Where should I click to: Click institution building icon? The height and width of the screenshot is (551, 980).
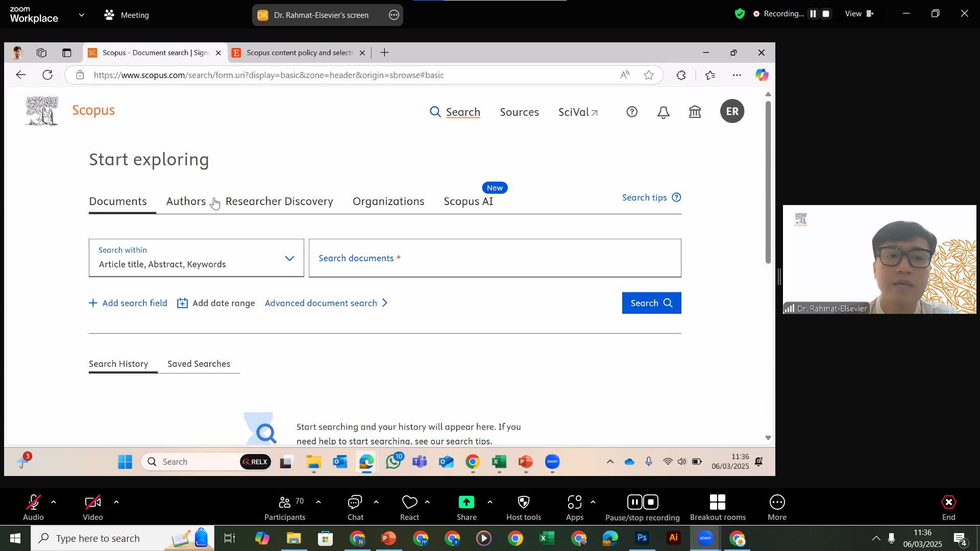point(695,112)
